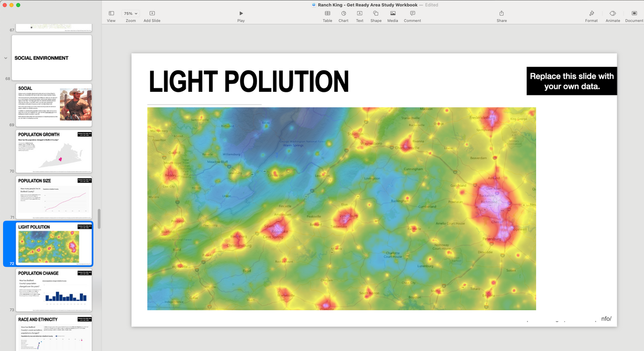Click the slide navigator scrollbar

[99, 219]
